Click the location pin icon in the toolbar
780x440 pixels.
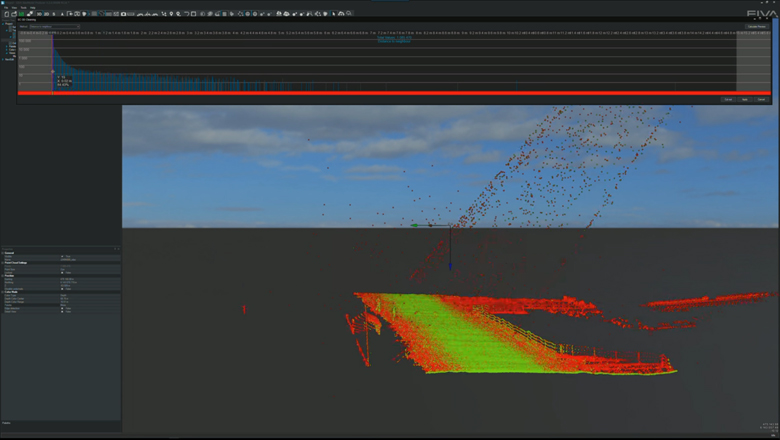(x=171, y=14)
